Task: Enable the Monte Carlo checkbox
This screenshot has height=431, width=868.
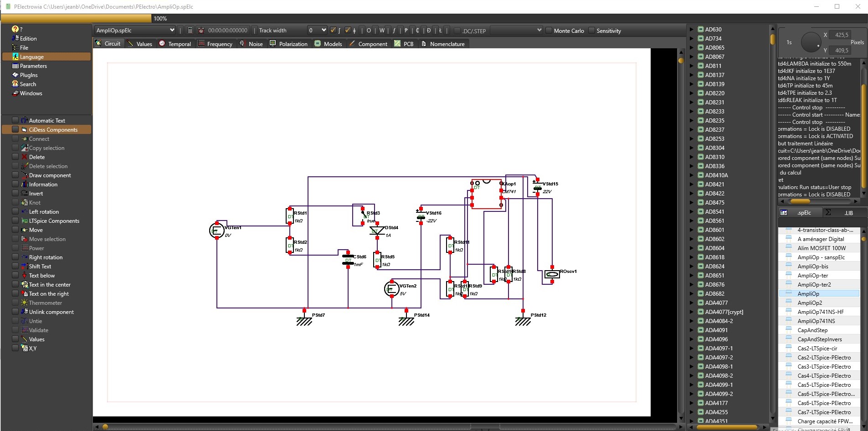Action: pyautogui.click(x=549, y=31)
